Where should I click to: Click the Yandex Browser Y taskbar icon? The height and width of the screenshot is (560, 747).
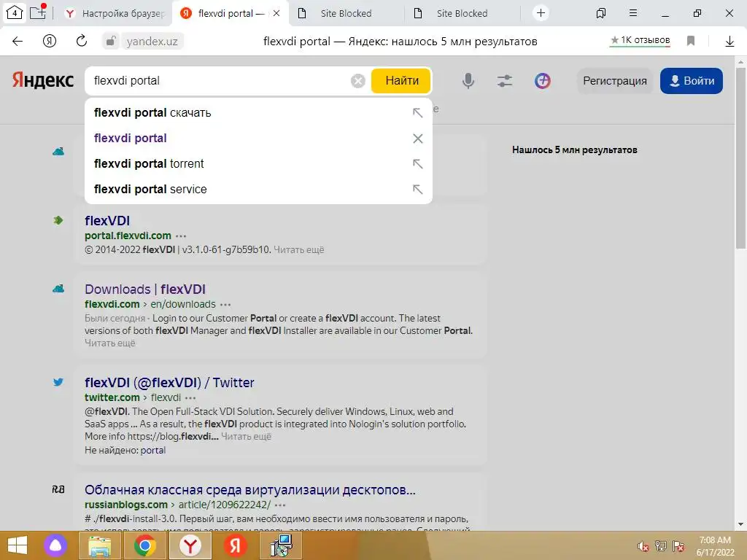[x=190, y=545]
